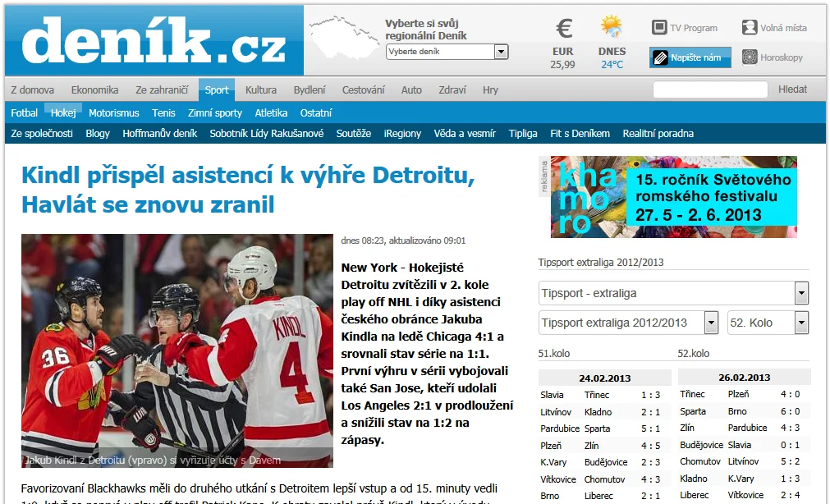The width and height of the screenshot is (830, 504).
Task: Open Ze společnosti link
Action: click(42, 133)
